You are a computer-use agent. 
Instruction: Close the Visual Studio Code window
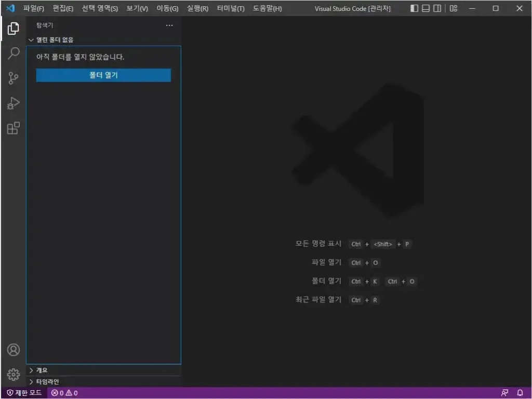click(x=520, y=8)
